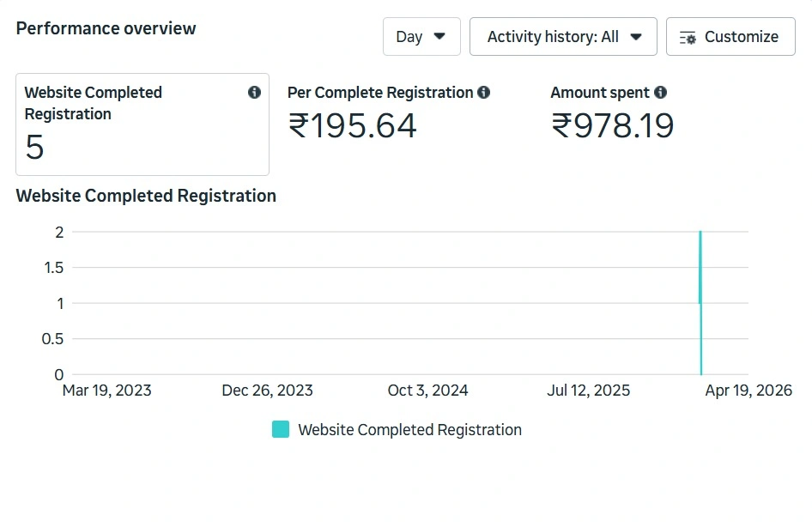Toggle the teal legend swatch for Website Completed Registration

281,429
